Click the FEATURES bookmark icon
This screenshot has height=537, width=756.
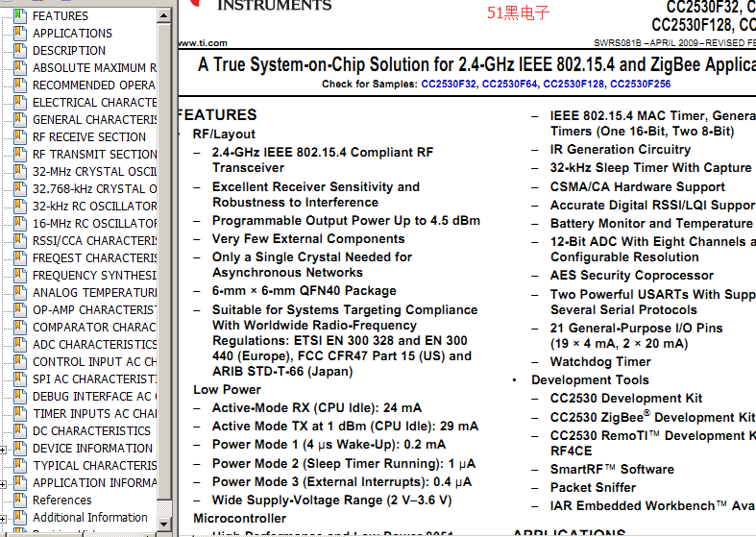coord(20,16)
